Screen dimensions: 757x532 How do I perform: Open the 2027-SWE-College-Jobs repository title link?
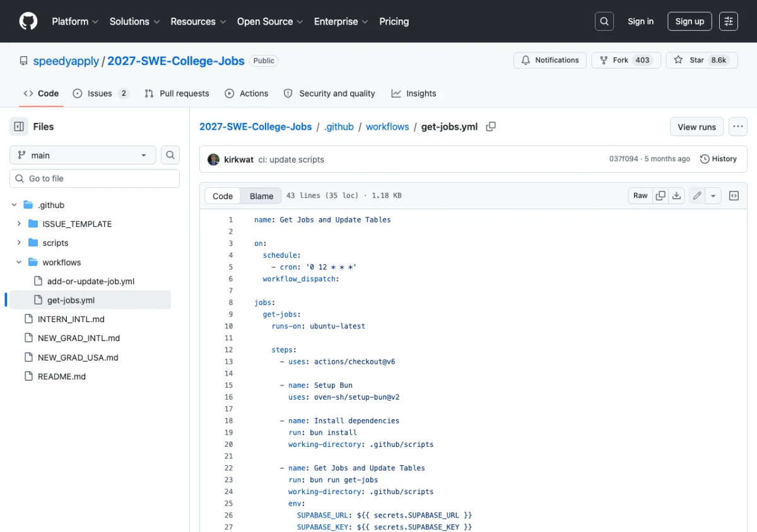click(176, 61)
